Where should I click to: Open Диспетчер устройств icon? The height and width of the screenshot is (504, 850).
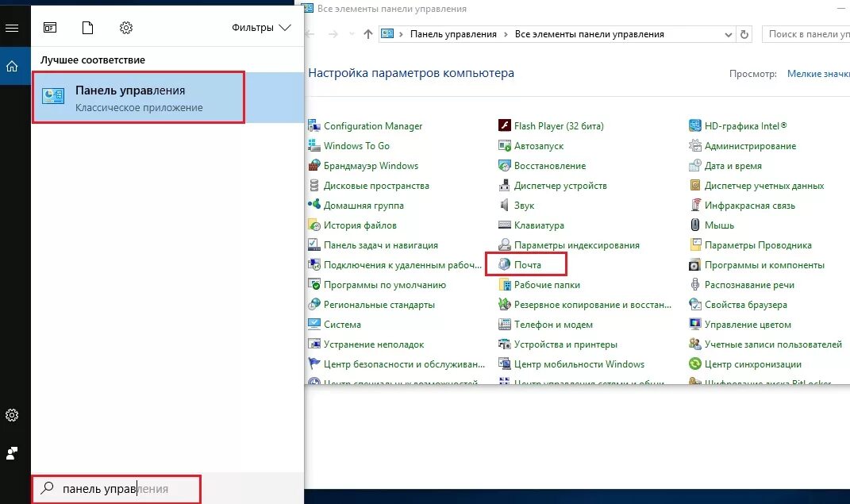(x=504, y=186)
